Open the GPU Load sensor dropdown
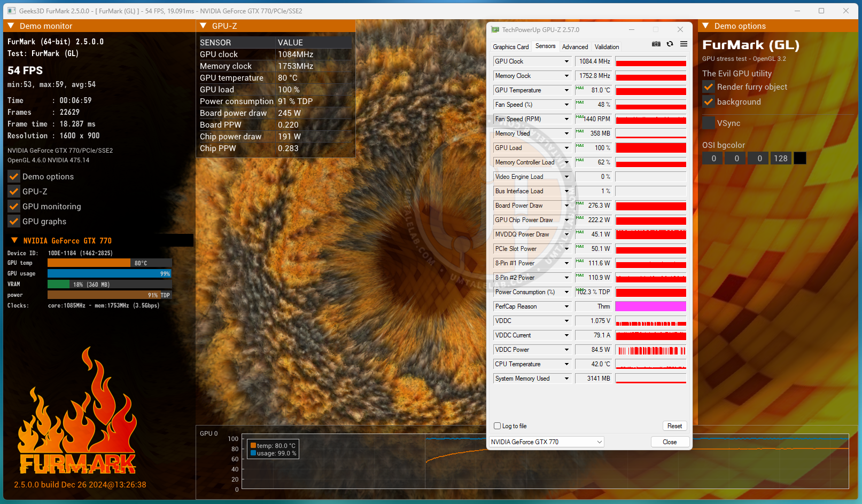Image resolution: width=862 pixels, height=504 pixels. click(x=566, y=148)
